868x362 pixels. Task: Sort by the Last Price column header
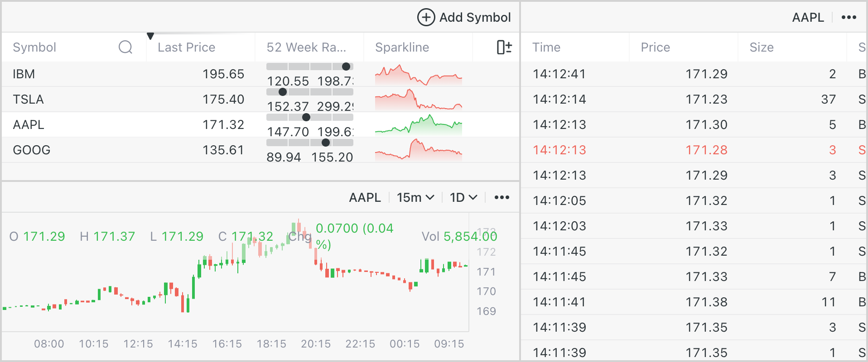click(186, 47)
